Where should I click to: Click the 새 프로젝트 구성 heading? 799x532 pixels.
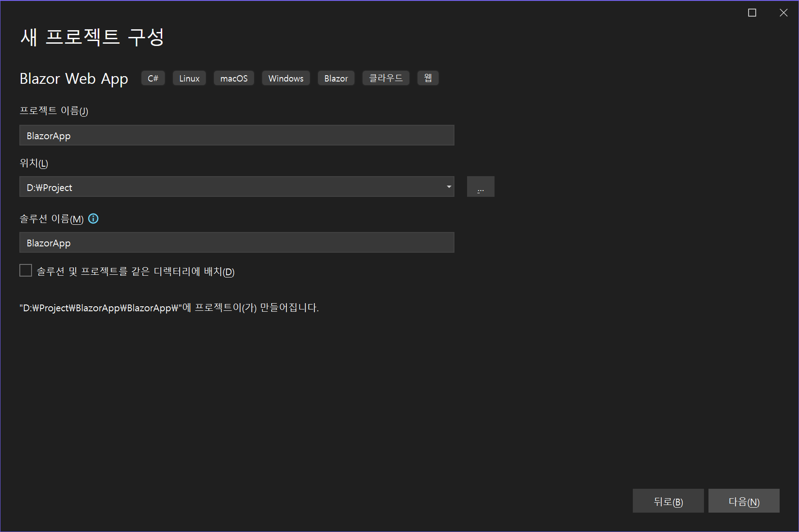[x=92, y=37]
